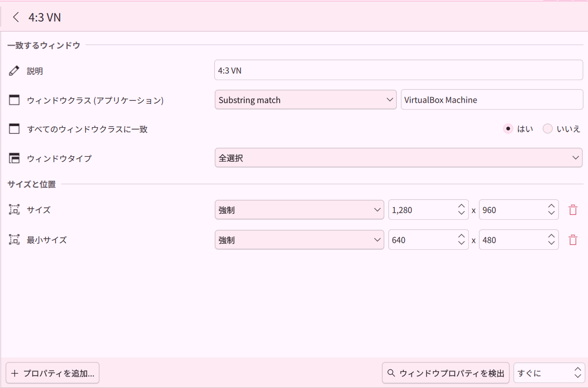Select the いいえ radio button
Screen dimensions: 588x388
click(x=547, y=129)
